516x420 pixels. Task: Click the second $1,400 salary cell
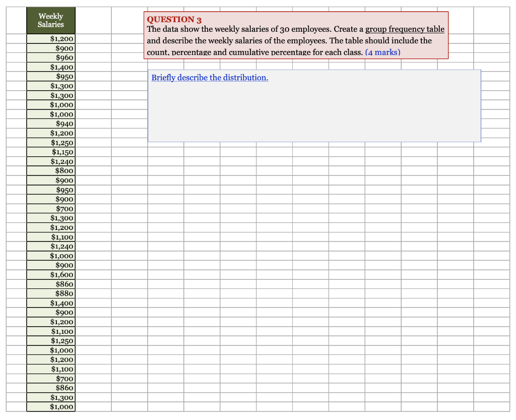click(x=50, y=303)
